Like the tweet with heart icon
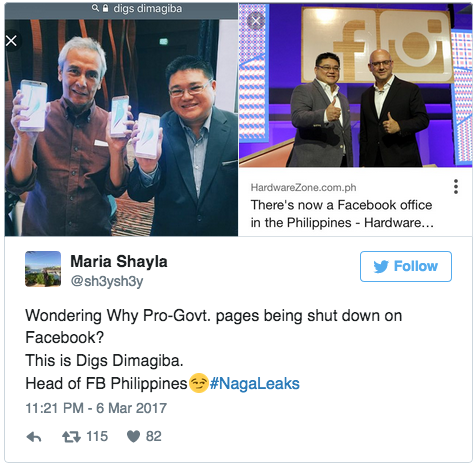This screenshot has height=465, width=475. coord(133,437)
